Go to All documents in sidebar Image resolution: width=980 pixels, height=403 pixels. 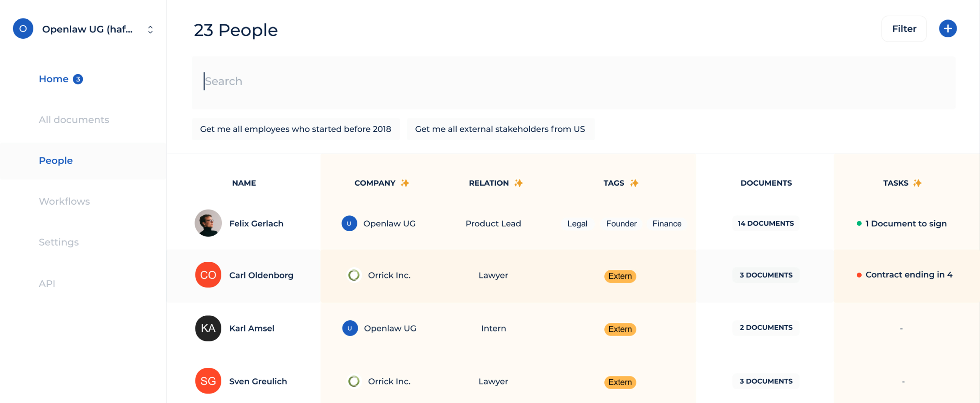point(74,120)
